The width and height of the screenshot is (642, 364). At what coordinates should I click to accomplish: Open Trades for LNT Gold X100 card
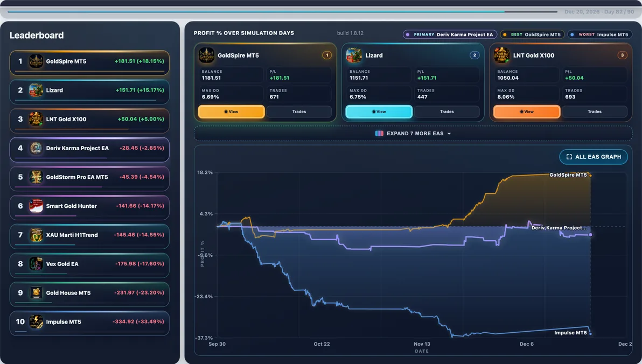595,111
